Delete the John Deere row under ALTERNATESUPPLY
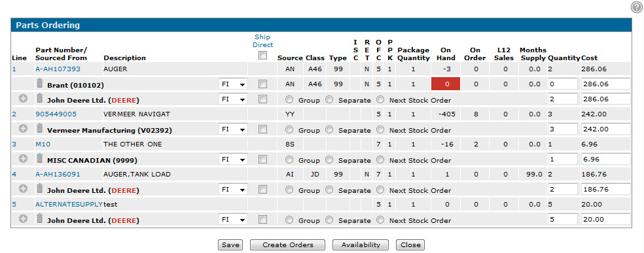The height and width of the screenshot is (253, 644). (39, 220)
